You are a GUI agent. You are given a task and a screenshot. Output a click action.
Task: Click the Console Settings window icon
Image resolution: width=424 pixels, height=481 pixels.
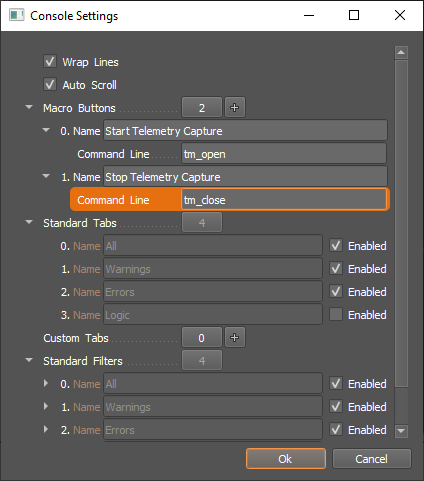coord(16,15)
